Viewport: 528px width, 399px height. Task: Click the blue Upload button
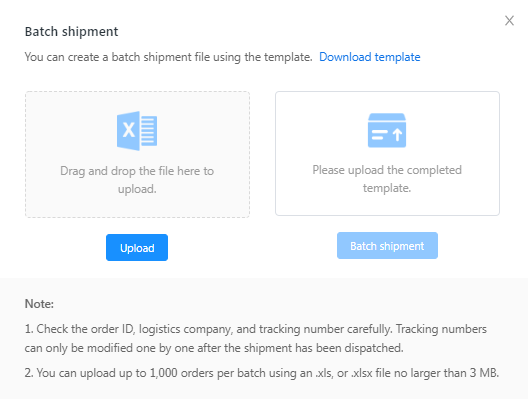[137, 247]
